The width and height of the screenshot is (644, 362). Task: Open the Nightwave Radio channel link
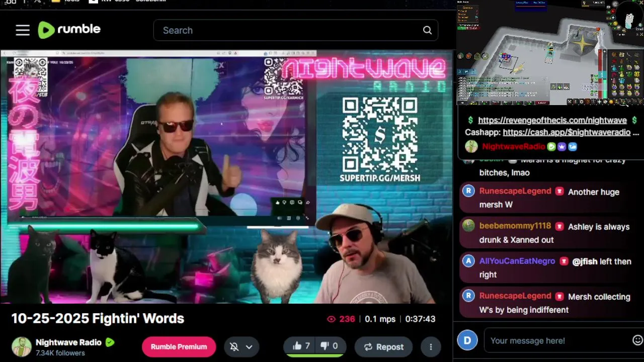click(68, 342)
